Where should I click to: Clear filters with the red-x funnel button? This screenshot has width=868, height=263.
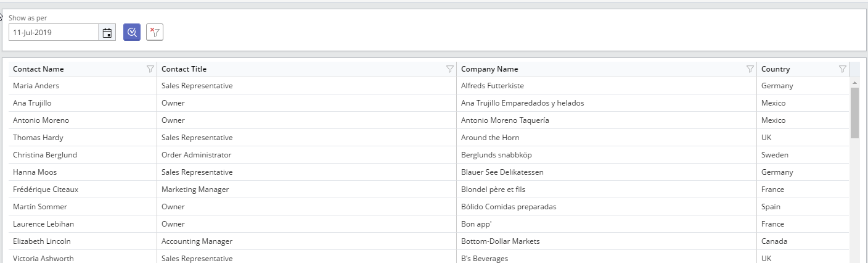[x=155, y=33]
